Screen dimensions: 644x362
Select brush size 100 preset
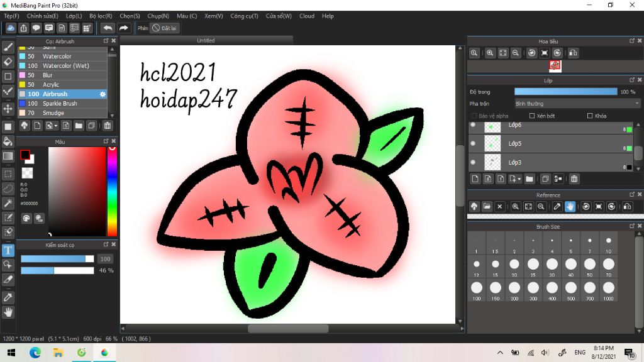[x=477, y=290]
